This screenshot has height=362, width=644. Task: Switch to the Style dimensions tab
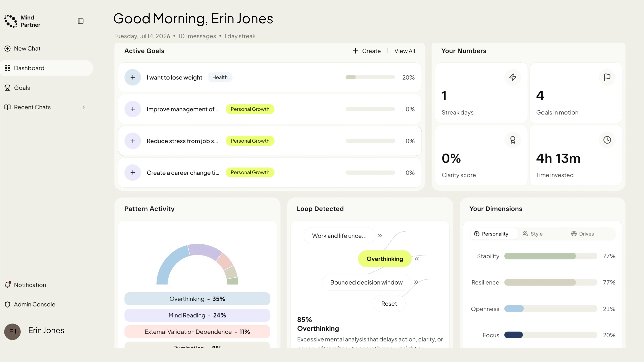(533, 234)
